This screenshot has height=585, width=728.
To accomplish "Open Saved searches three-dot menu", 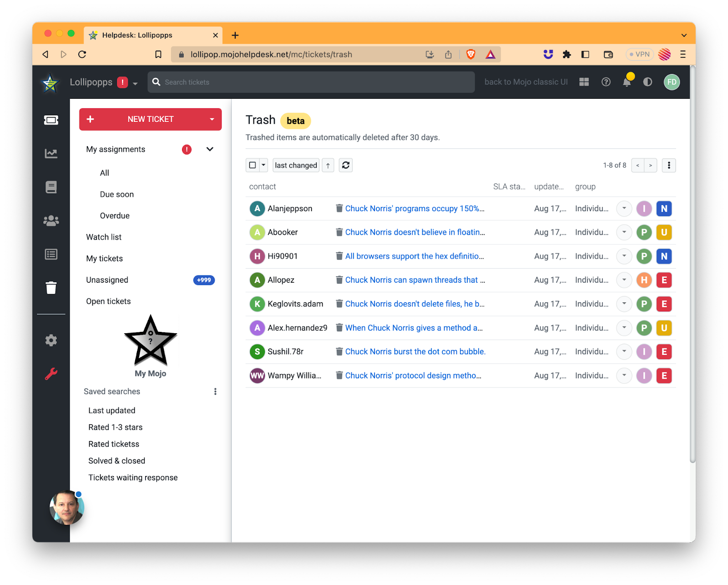I will (x=215, y=392).
